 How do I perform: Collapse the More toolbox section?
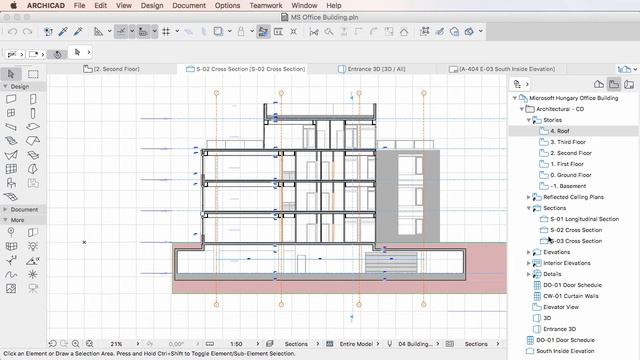coord(5,220)
